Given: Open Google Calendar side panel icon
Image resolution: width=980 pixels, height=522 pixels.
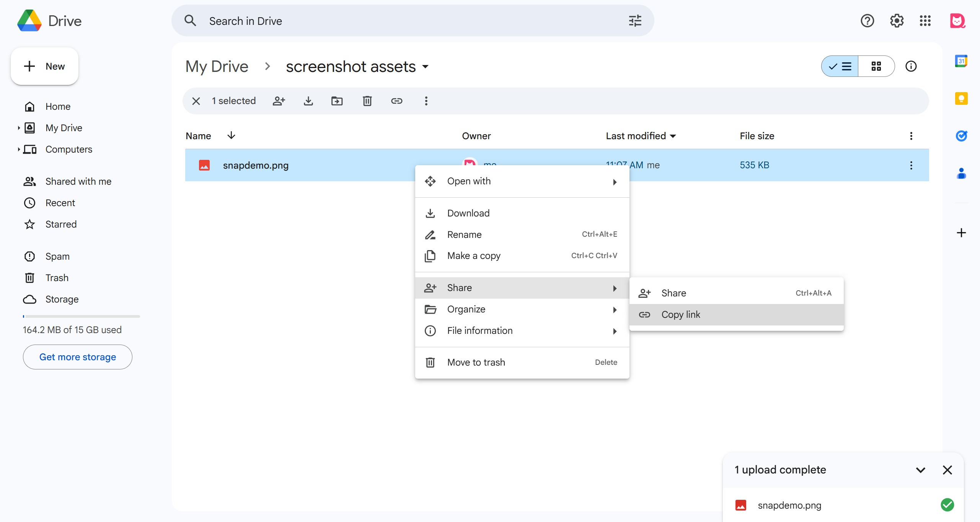Looking at the screenshot, I should click(x=961, y=61).
